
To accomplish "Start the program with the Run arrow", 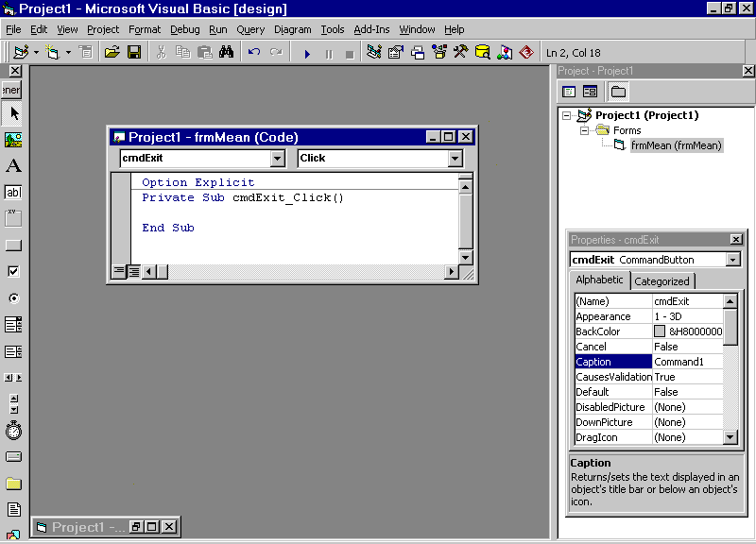I will pos(307,54).
